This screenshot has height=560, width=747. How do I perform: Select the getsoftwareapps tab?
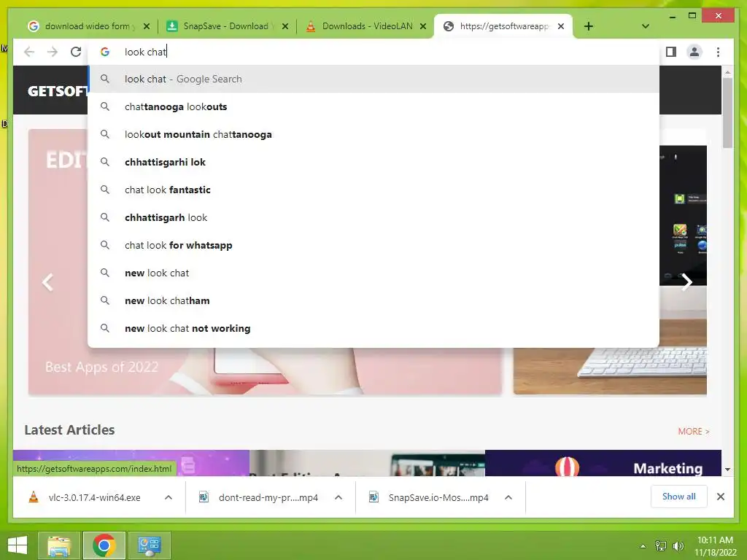[504, 26]
